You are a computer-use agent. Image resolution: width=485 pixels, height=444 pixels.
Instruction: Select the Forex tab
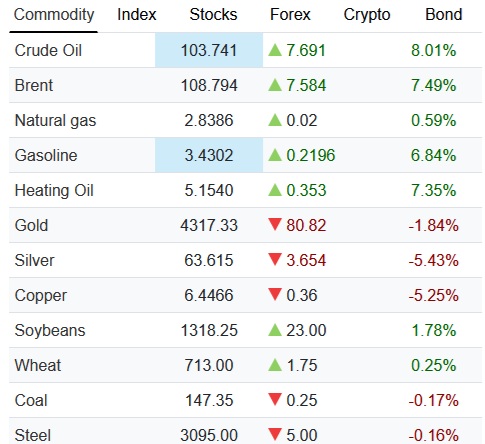coord(290,15)
